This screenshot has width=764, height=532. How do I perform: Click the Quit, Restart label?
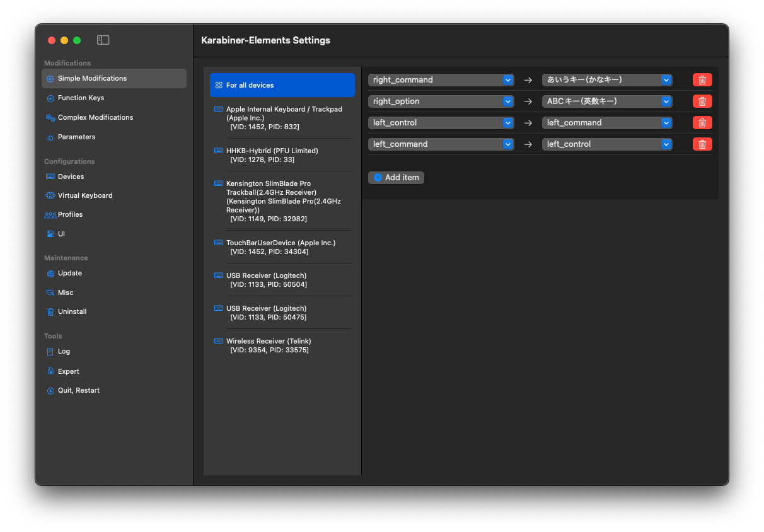point(79,391)
